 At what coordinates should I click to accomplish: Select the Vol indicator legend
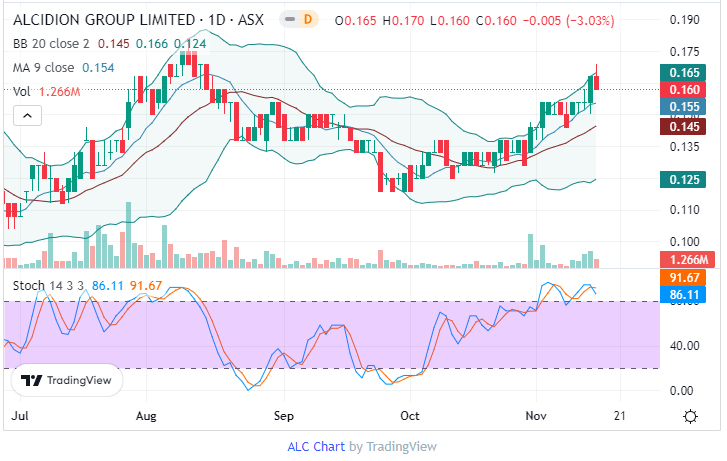(x=22, y=91)
